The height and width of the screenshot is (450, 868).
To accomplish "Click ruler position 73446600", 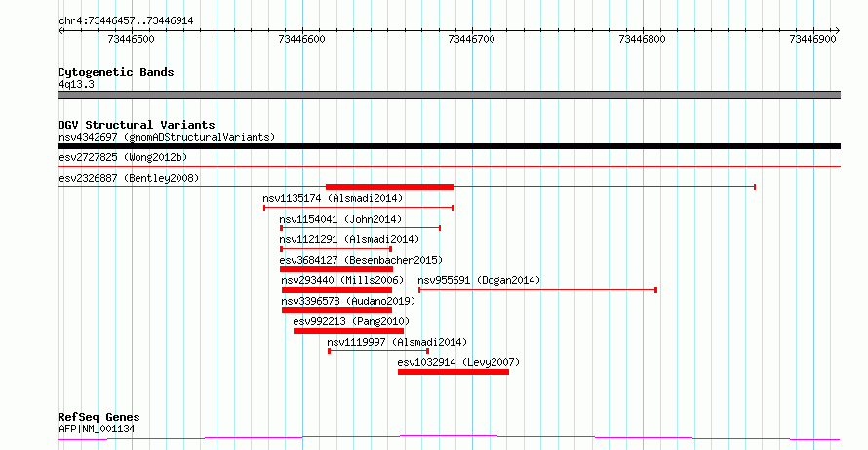I will (x=302, y=39).
